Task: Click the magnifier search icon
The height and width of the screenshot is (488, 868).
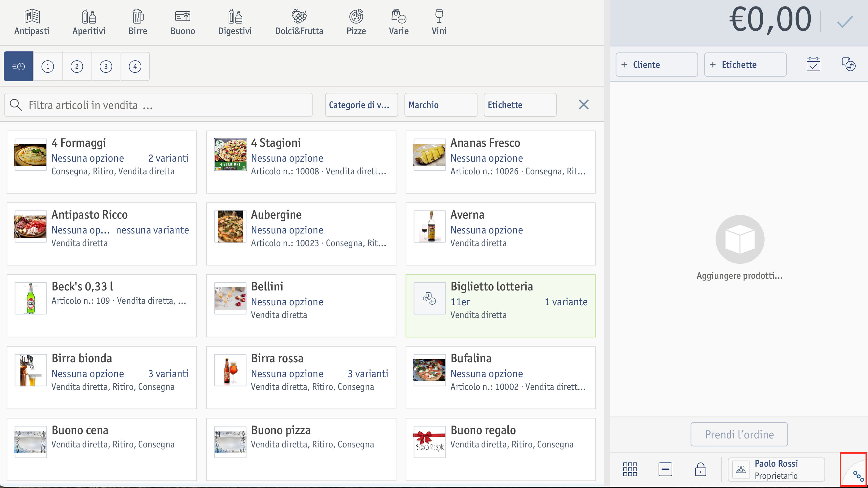Action: coord(16,105)
